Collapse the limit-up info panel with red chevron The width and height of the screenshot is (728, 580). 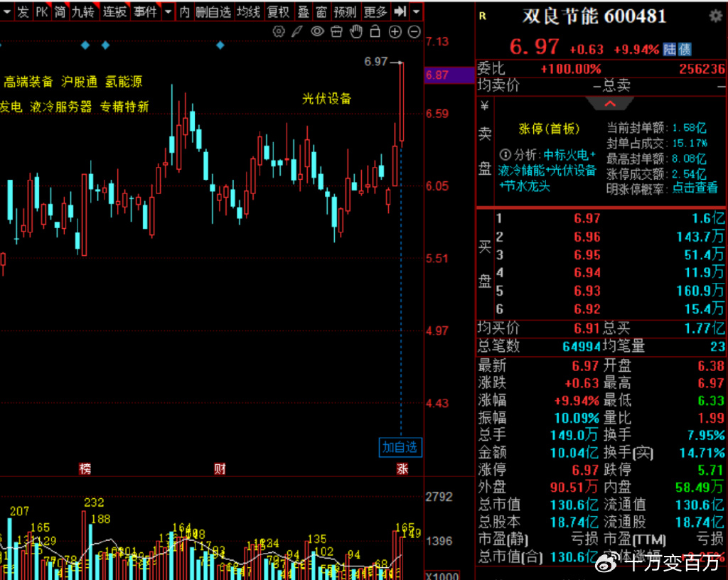[x=609, y=104]
